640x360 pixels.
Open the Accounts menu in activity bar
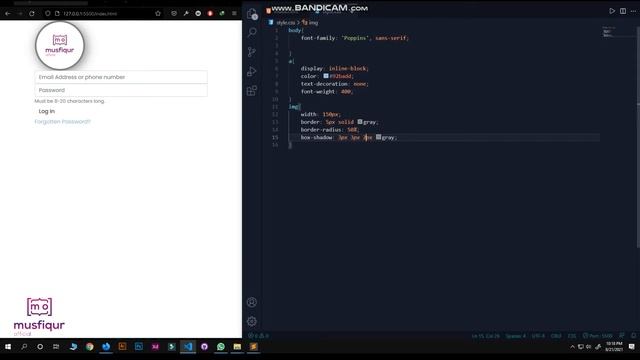pos(252,302)
